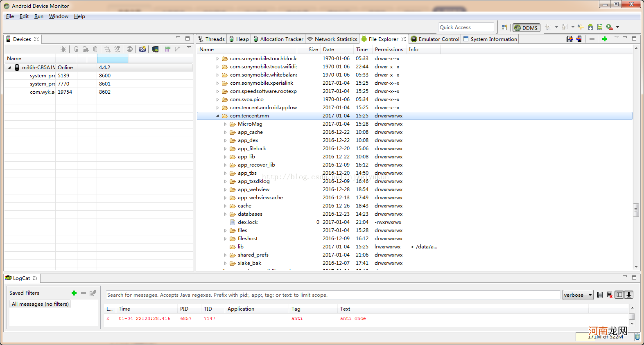The image size is (644, 345).
Task: Open the verbose log level dropdown
Action: click(x=578, y=295)
